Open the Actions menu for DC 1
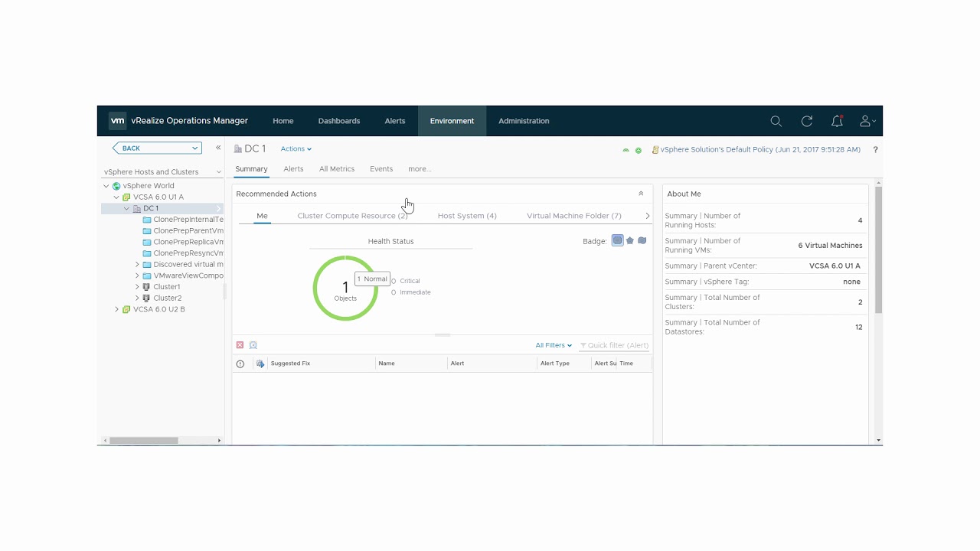This screenshot has width=980, height=551. tap(296, 148)
